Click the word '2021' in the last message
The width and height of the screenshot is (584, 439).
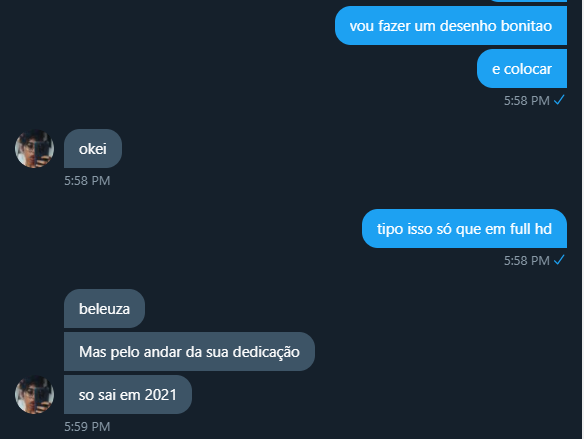pos(161,395)
